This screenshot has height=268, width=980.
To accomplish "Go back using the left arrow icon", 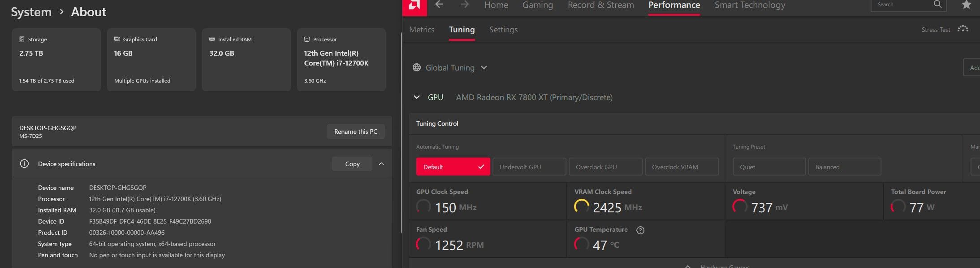I will pos(440,4).
